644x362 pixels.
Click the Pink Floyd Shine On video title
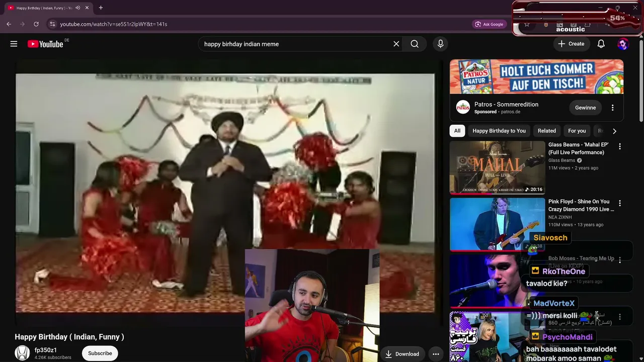coord(581,205)
